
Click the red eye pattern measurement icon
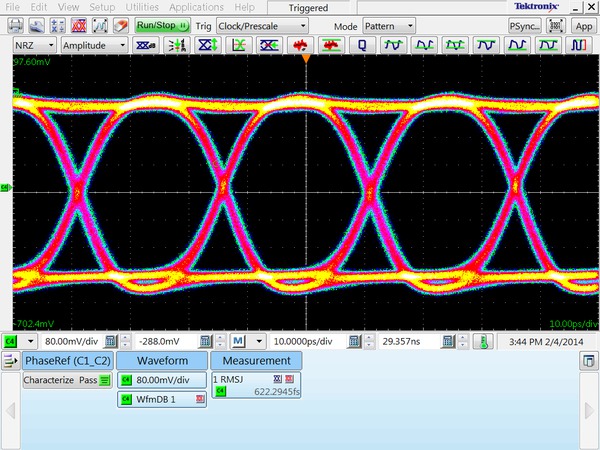[x=299, y=45]
